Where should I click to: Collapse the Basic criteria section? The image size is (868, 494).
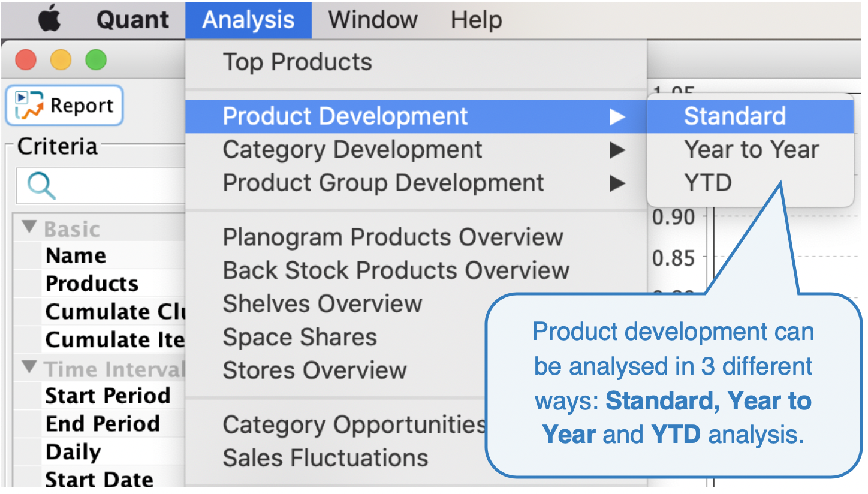coord(29,228)
